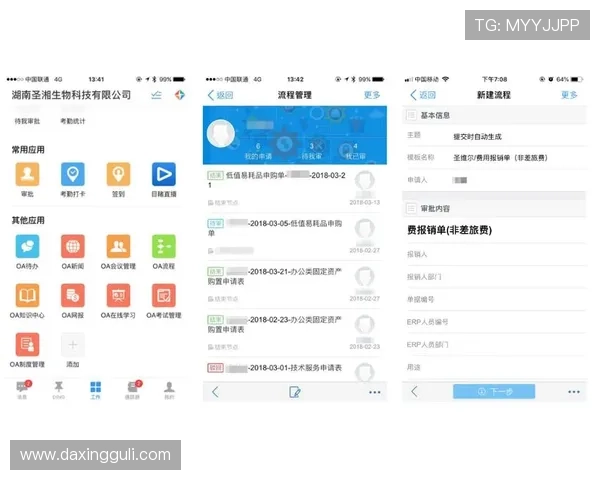Tap the 模板名称 field value
Screen dimensions: 600x480
(x=501, y=158)
